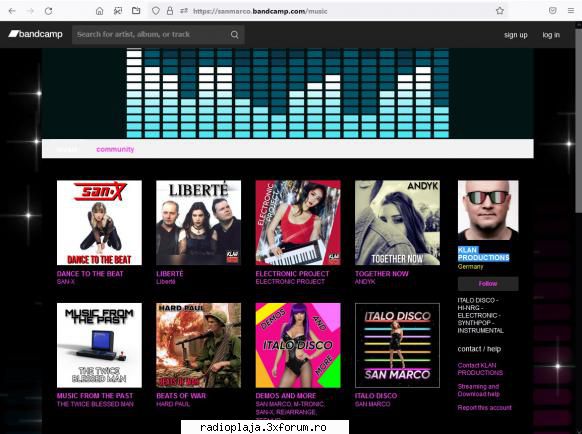Click the ITALO DISCO title link

pos(376,396)
